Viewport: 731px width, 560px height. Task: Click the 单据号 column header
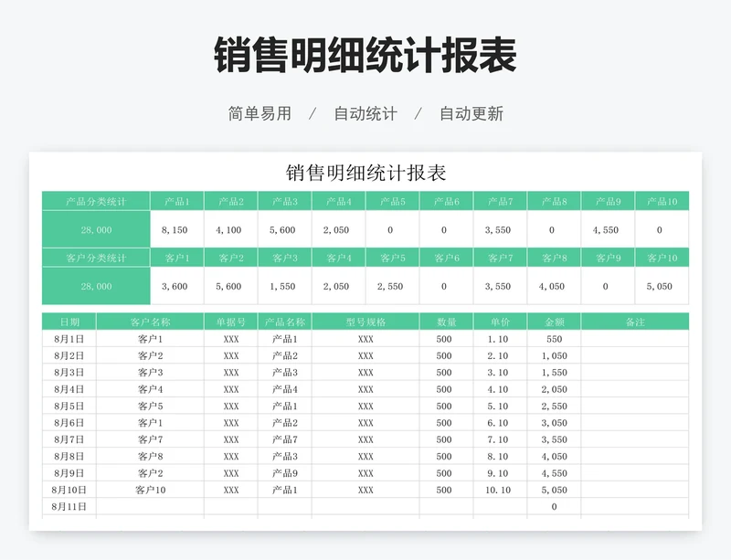coord(231,322)
